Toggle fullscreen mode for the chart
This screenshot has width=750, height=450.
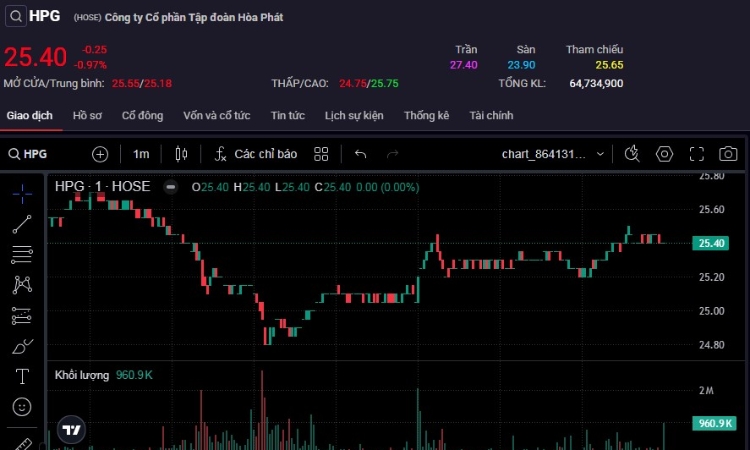(697, 154)
